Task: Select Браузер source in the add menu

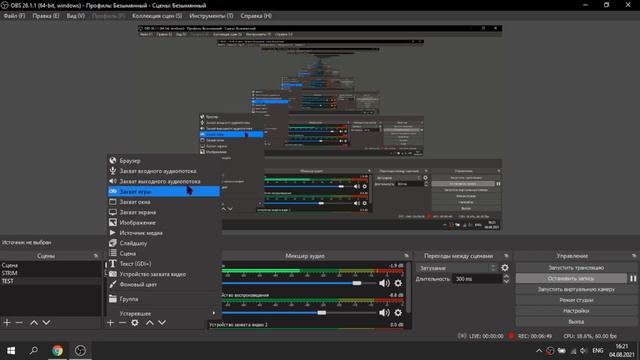Action: click(163, 161)
